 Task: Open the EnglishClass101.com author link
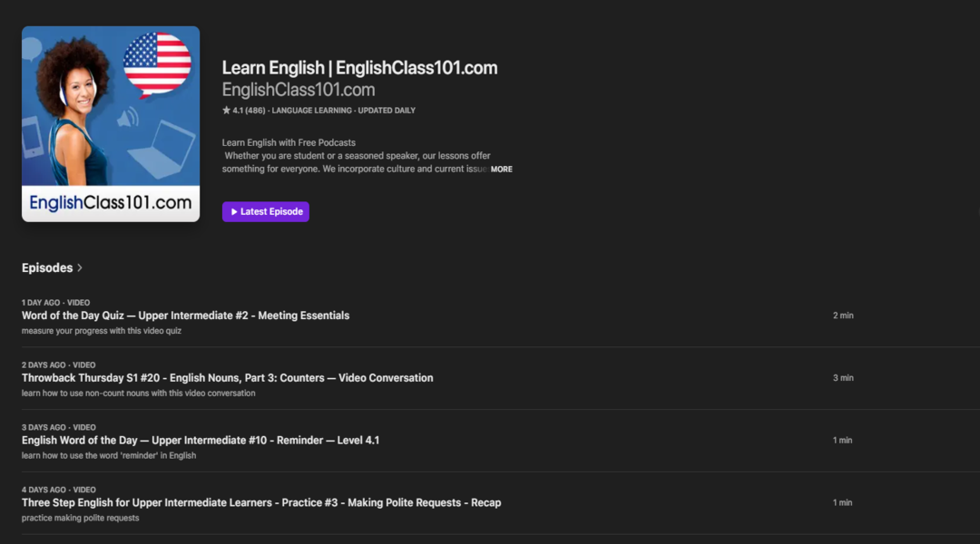299,90
